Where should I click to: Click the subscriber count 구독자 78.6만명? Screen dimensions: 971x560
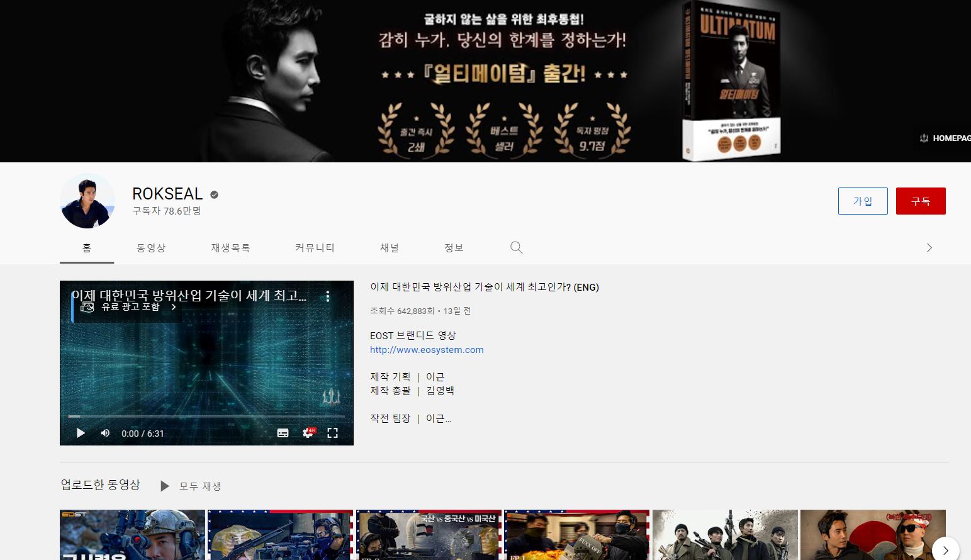coord(167,211)
